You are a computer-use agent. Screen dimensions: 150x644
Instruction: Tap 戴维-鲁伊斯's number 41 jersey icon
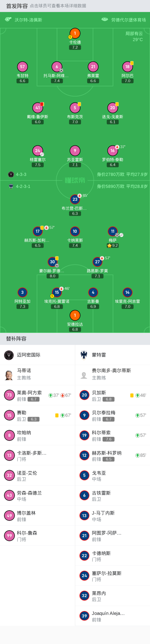(x=38, y=108)
